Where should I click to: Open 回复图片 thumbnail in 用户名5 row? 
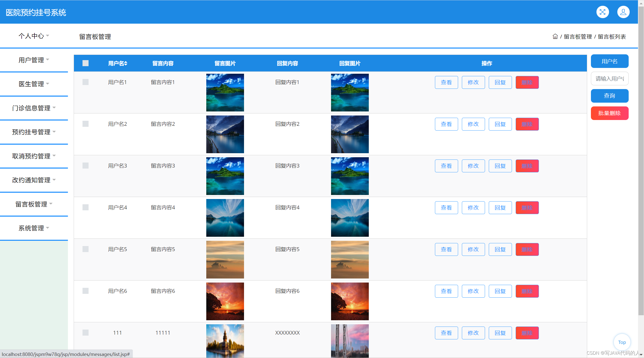pyautogui.click(x=350, y=259)
